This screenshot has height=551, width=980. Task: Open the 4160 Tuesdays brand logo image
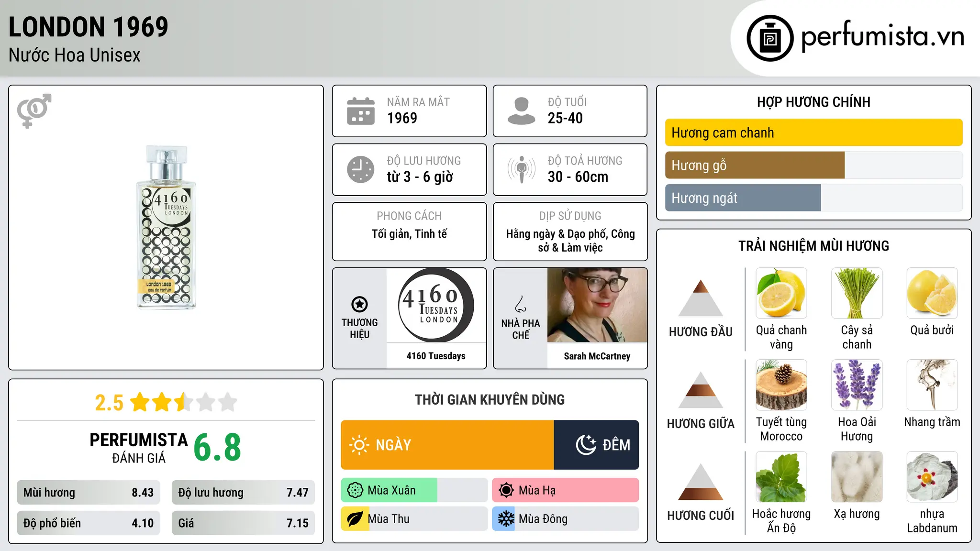(436, 305)
